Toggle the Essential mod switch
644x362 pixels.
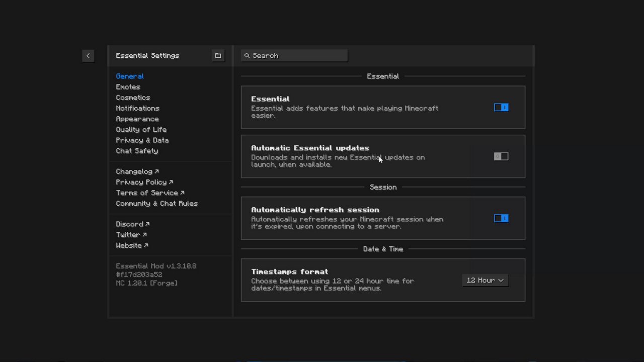click(x=501, y=108)
